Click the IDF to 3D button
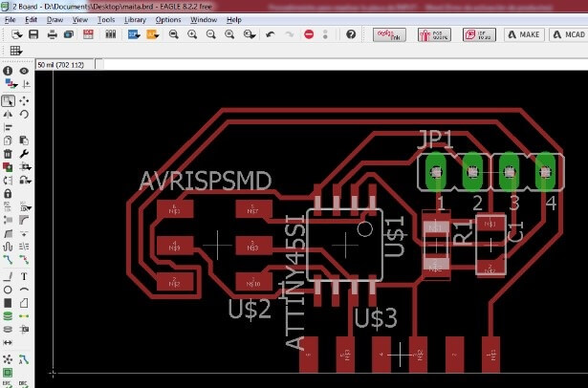 click(x=479, y=34)
